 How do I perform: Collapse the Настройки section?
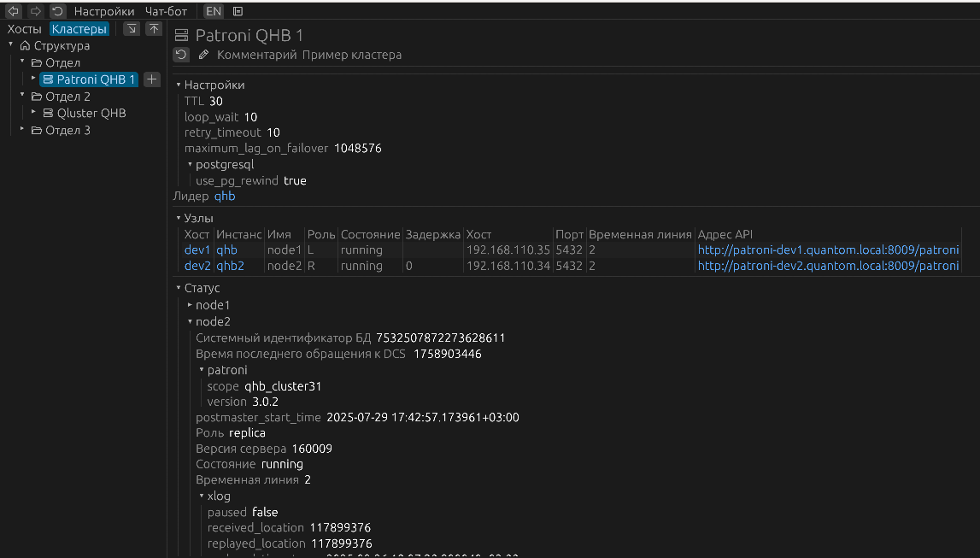(179, 85)
